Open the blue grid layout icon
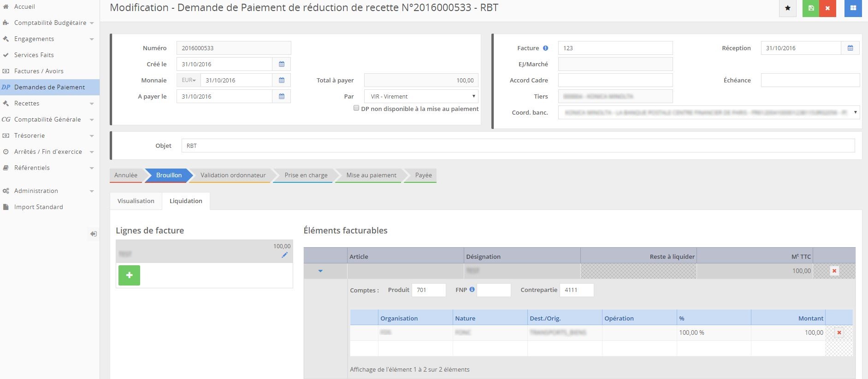Screen dimensions: 868x379 [x=853, y=8]
